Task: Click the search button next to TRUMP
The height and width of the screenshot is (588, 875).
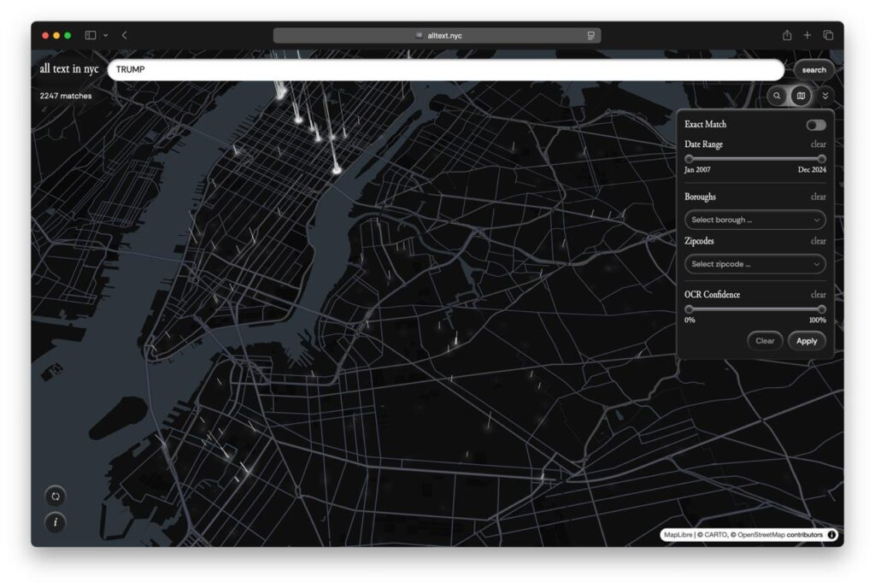Action: tap(813, 70)
